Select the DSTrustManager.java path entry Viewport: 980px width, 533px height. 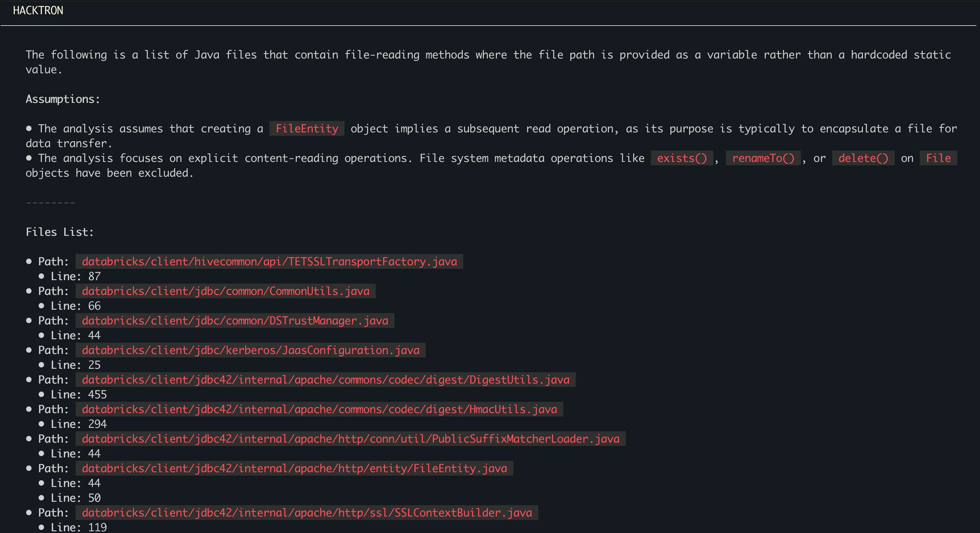point(235,321)
